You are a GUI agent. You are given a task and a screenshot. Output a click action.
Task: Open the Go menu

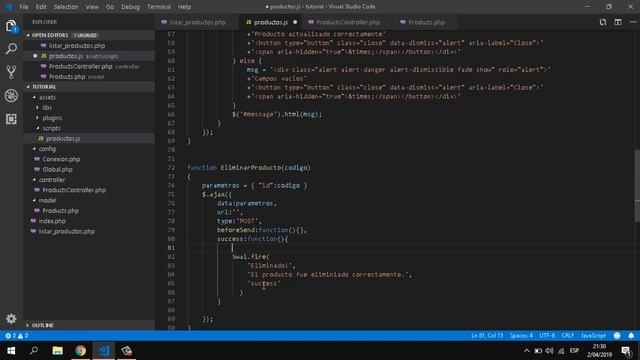pyautogui.click(x=110, y=7)
